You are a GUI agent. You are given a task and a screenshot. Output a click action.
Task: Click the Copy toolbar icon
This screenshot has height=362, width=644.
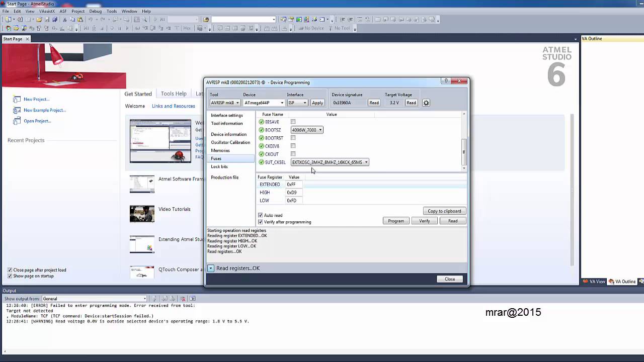click(x=72, y=20)
